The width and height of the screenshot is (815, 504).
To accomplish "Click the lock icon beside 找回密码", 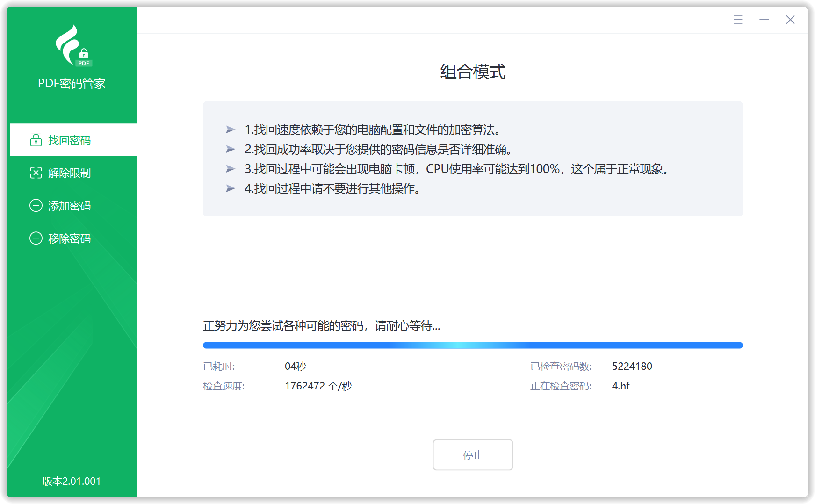I will 36,140.
